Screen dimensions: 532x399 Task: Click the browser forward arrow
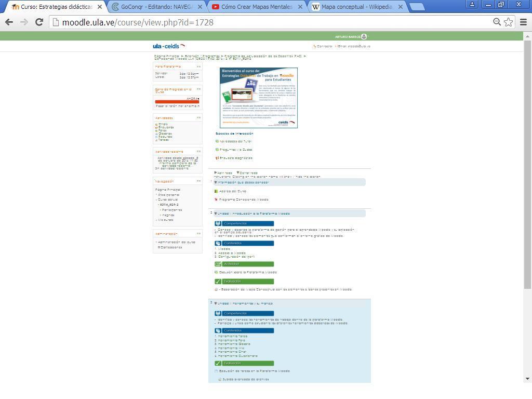click(x=24, y=22)
